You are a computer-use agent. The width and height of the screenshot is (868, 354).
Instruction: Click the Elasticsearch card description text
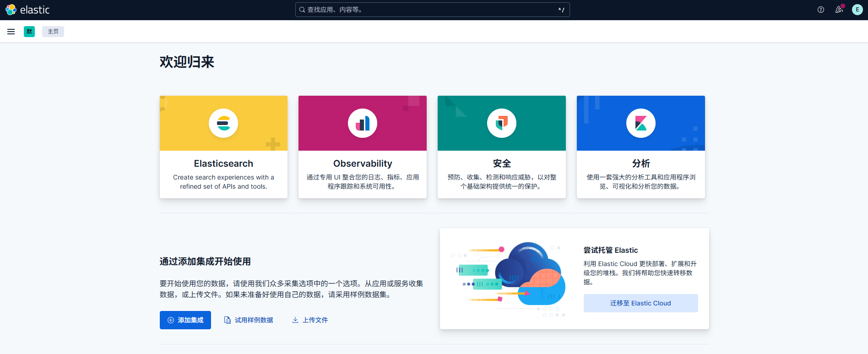tap(223, 182)
